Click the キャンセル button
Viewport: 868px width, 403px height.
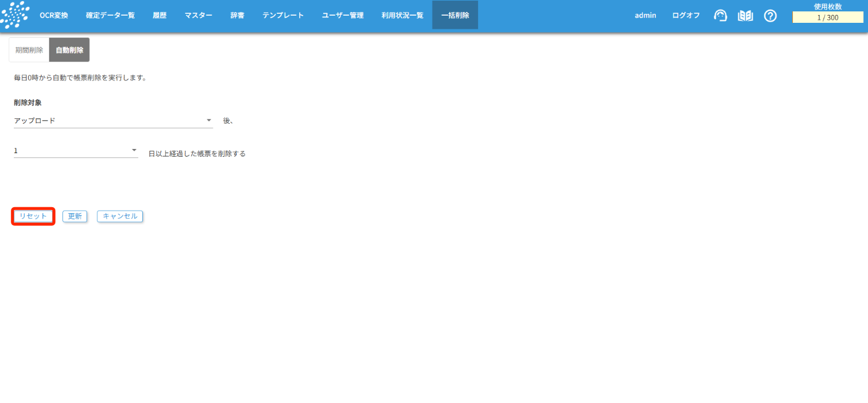point(120,216)
